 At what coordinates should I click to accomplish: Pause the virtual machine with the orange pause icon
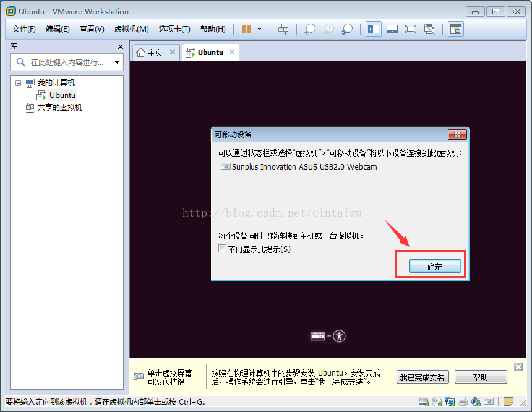(x=246, y=29)
